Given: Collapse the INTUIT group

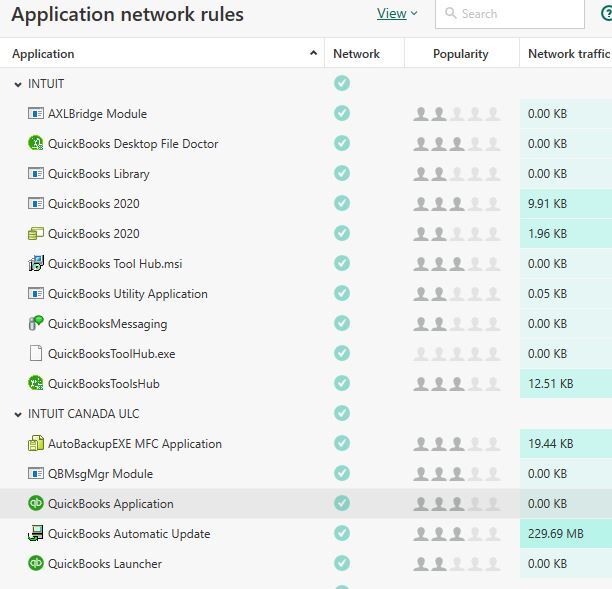Looking at the screenshot, I should point(18,85).
